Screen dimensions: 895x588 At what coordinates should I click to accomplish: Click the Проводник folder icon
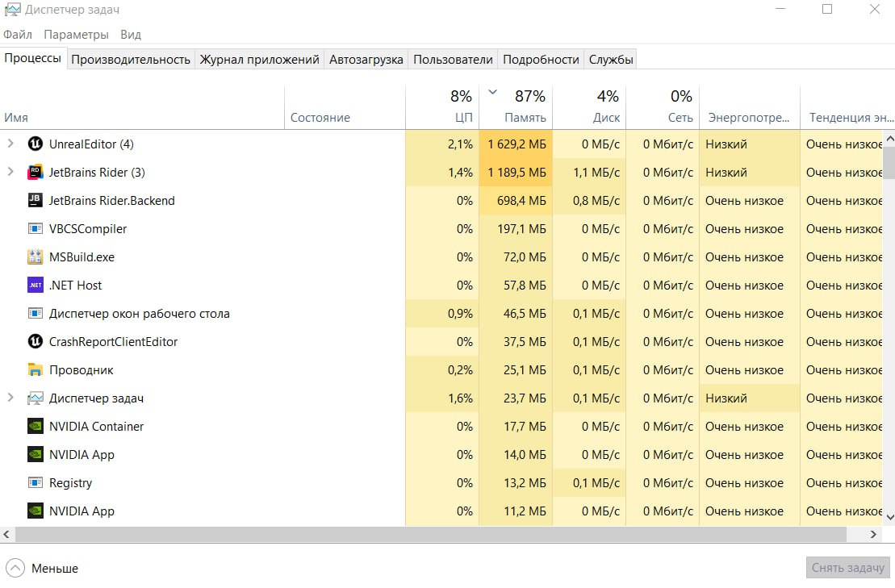pos(36,370)
